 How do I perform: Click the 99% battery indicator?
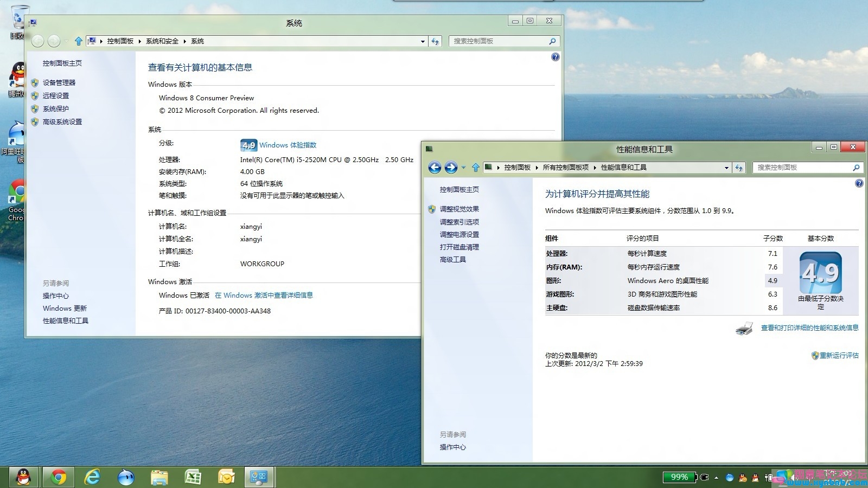coord(679,477)
